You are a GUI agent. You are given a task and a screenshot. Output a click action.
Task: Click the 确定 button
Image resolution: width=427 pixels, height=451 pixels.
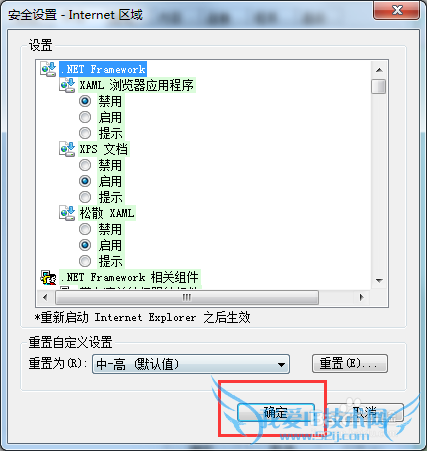point(276,413)
